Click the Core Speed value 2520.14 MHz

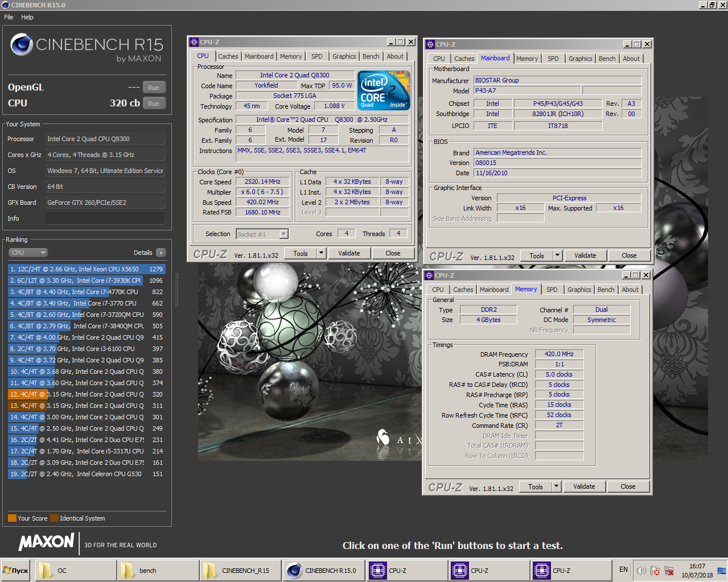262,181
